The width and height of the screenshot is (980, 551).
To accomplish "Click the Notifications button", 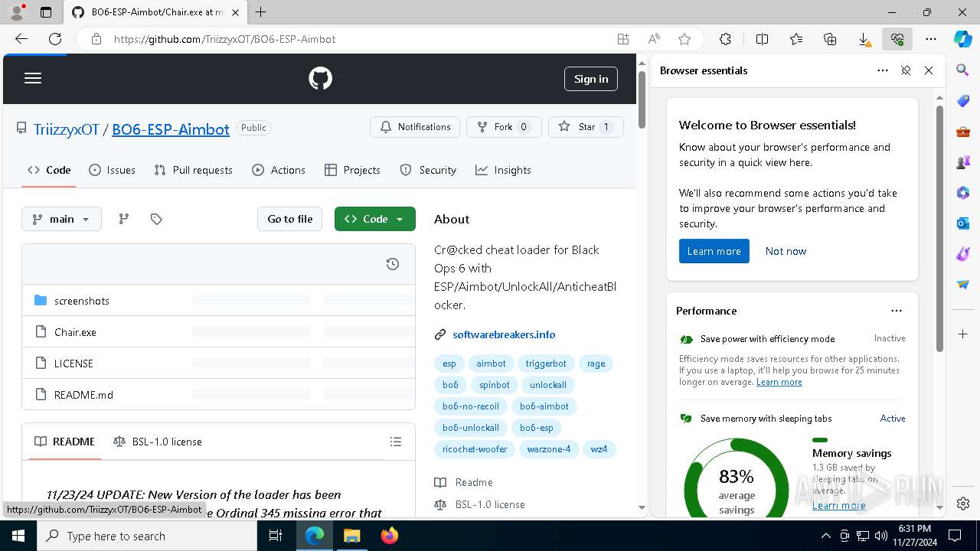I will [415, 127].
